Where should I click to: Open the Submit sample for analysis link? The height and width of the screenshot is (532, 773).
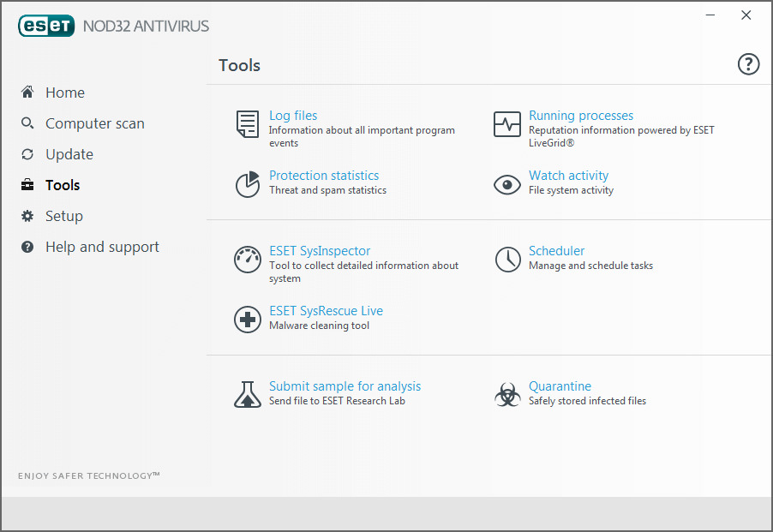[x=345, y=386]
